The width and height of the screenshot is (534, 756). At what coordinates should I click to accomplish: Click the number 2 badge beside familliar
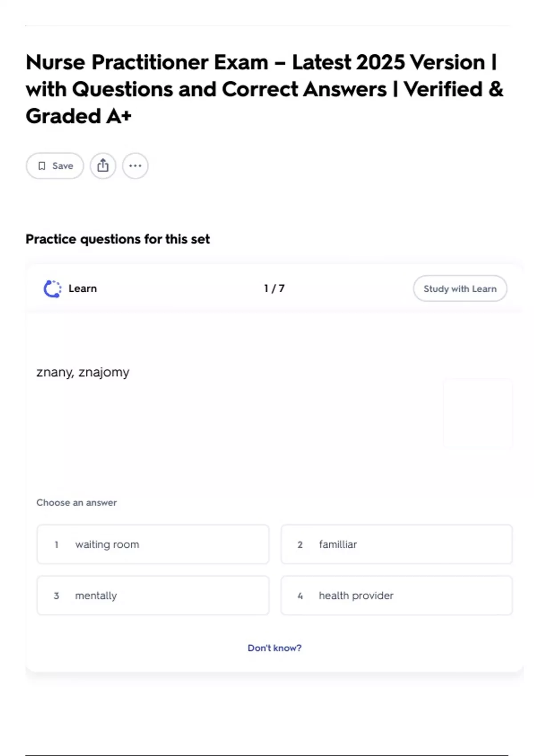(x=300, y=545)
